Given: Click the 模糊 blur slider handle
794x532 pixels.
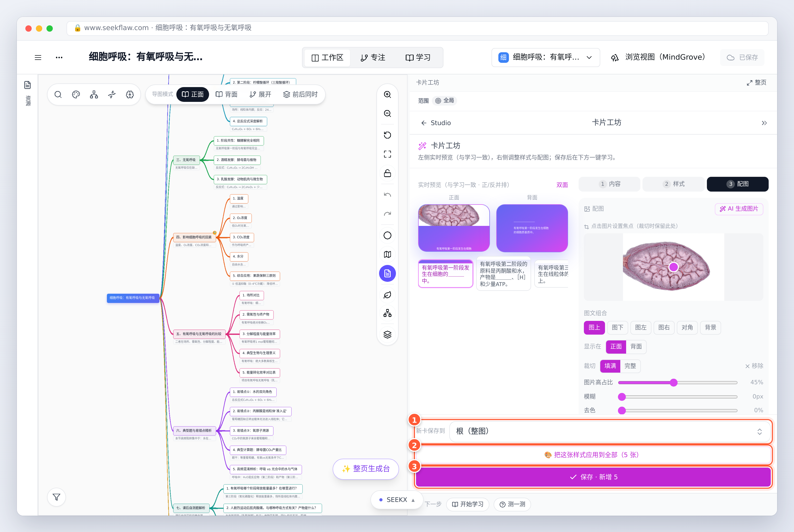Looking at the screenshot, I should coord(622,397).
